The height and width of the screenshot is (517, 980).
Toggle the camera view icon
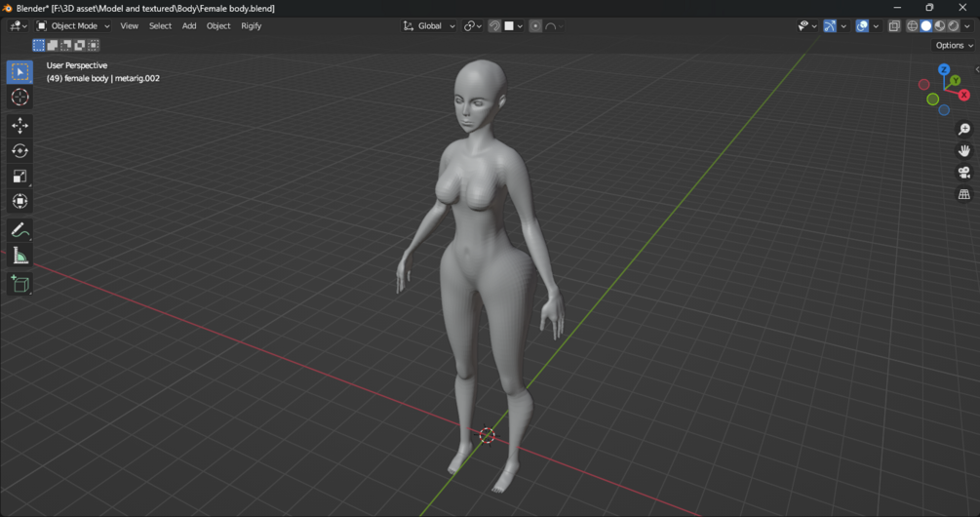(964, 173)
